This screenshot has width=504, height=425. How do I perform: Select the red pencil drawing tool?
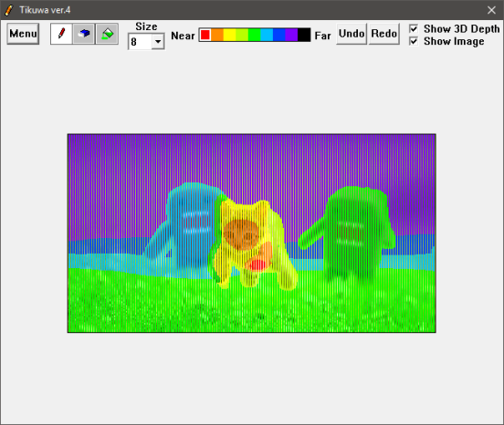click(61, 34)
